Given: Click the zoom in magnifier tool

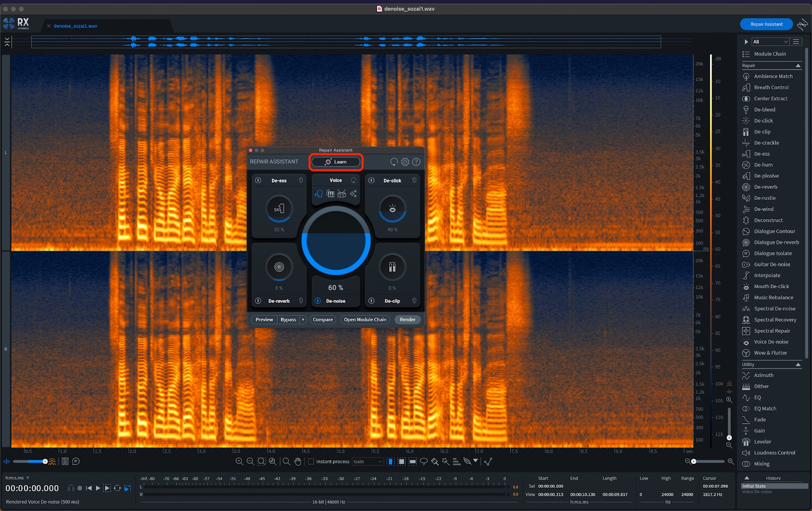Looking at the screenshot, I should tap(239, 461).
